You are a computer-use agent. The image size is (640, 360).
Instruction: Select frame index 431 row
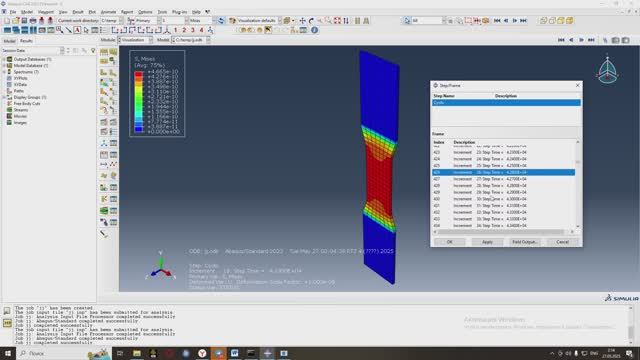point(504,206)
